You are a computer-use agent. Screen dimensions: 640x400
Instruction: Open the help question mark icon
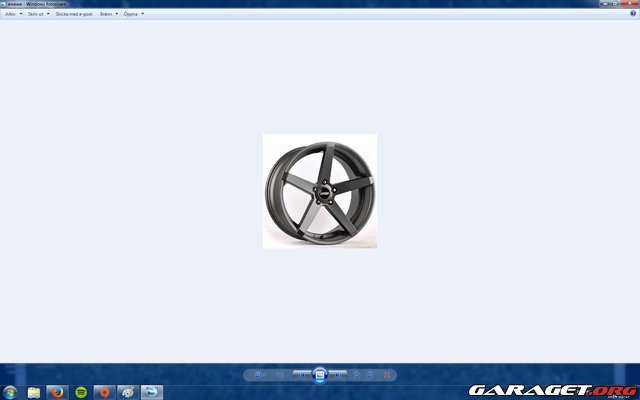click(x=633, y=13)
